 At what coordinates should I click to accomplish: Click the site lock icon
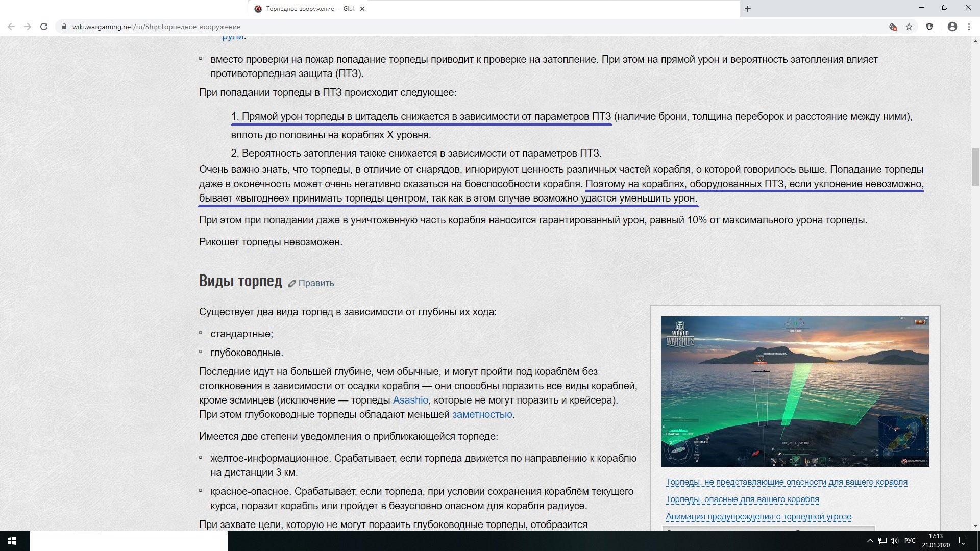[64, 27]
